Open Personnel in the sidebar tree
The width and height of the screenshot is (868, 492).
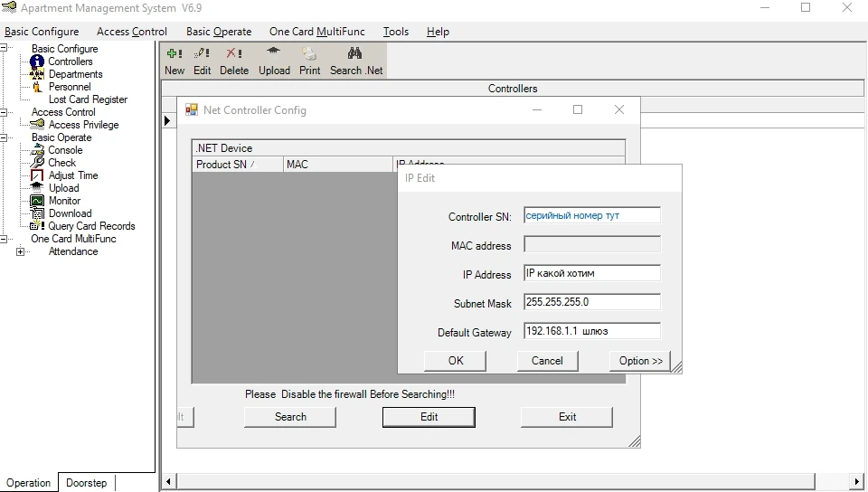click(70, 87)
